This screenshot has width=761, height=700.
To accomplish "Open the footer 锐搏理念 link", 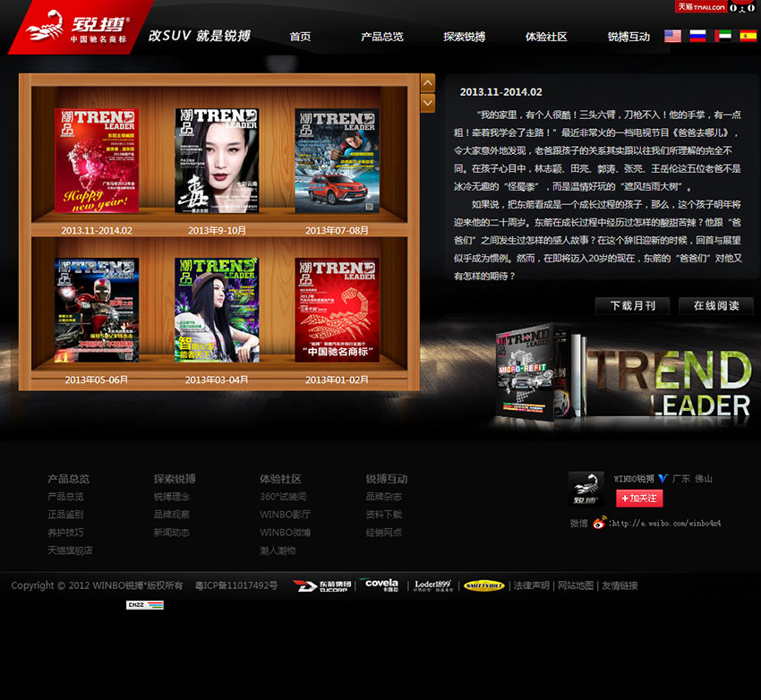I will click(x=172, y=496).
